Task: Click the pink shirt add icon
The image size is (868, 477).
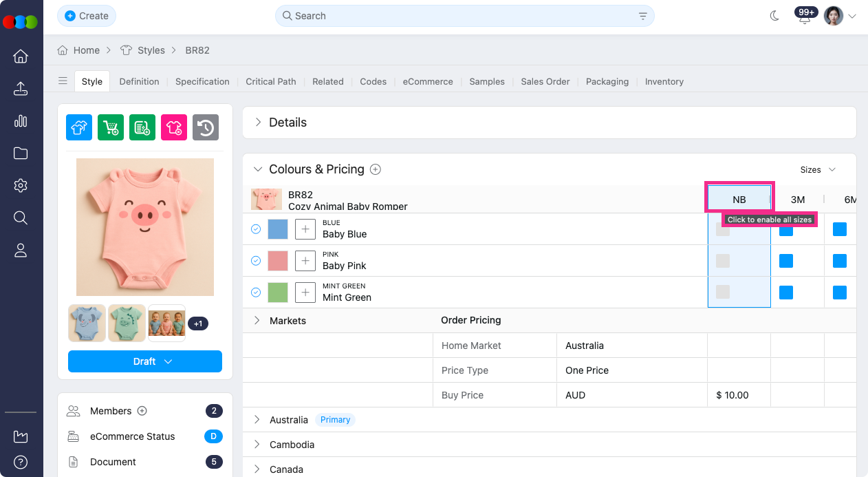Action: click(174, 127)
